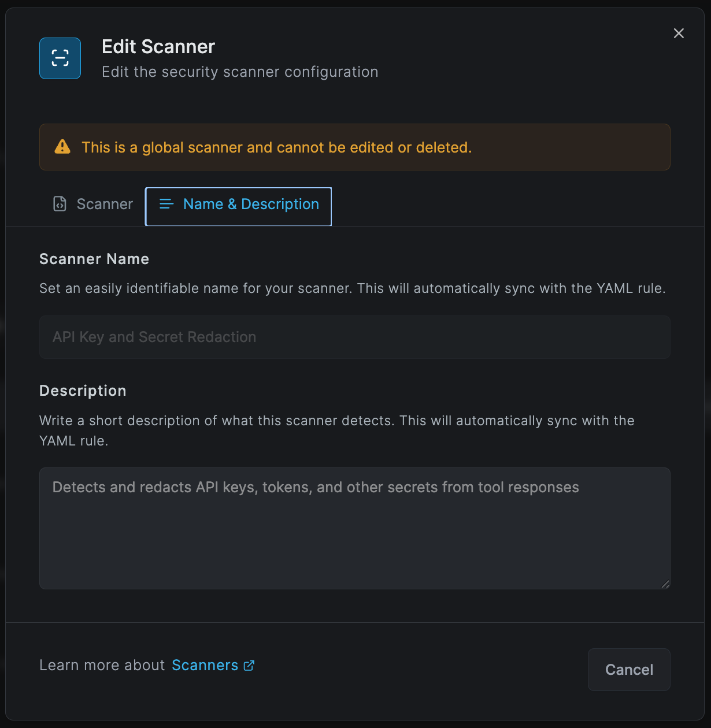Click the blue scanner logo icon in the header
The height and width of the screenshot is (728, 711).
[60, 58]
